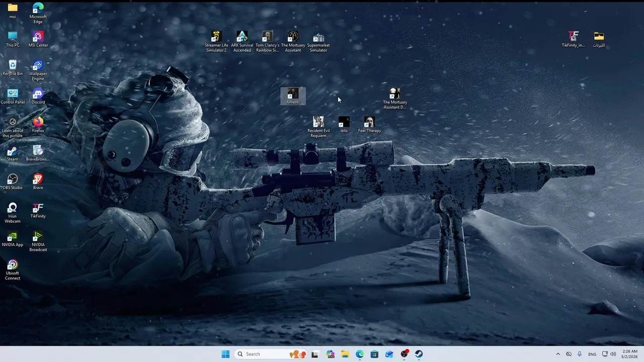This screenshot has width=644, height=362.
Task: Click the taskbar Search box
Action: (x=271, y=354)
